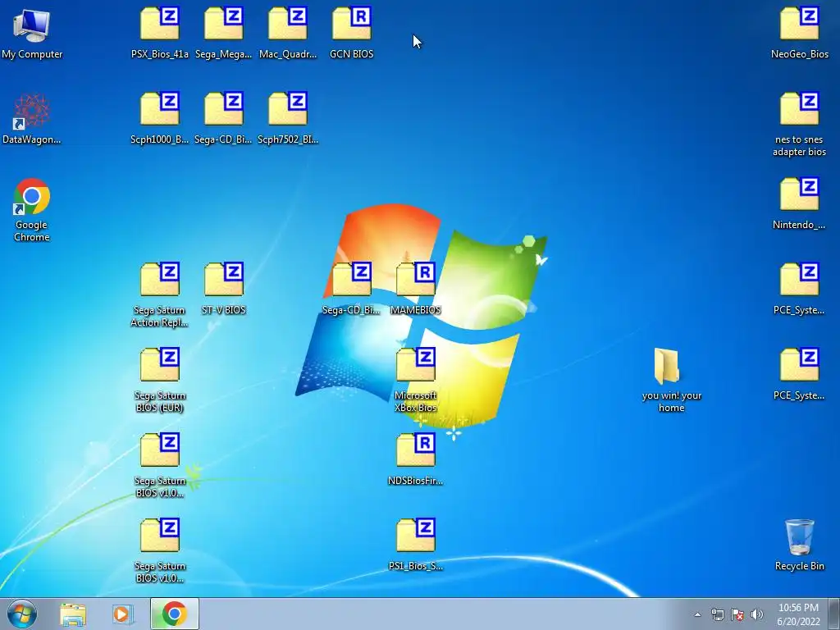
Task: Click the Nintendo_... zip archive icon
Action: point(799,204)
